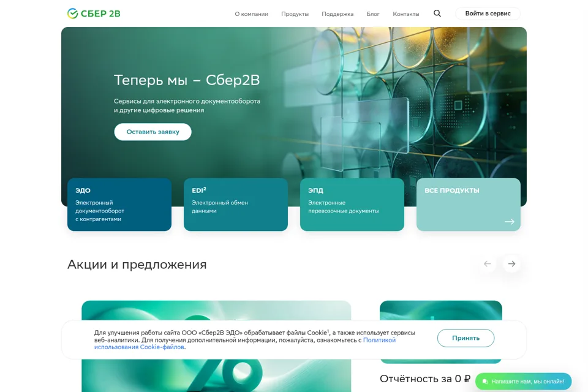This screenshot has width=588, height=392.
Task: Open Напишите нам, мы онлайн chat
Action: point(523,382)
